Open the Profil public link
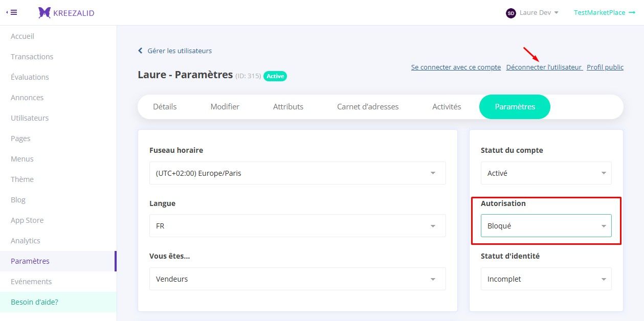This screenshot has height=321, width=644. click(605, 67)
